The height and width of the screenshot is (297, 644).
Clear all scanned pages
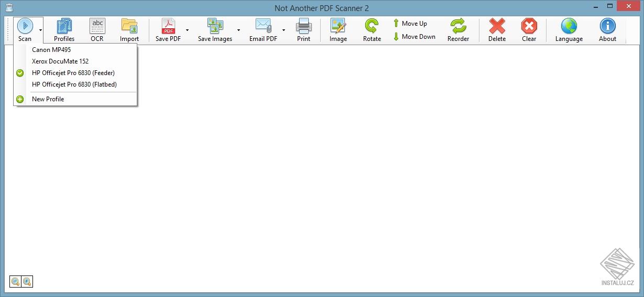pyautogui.click(x=529, y=30)
